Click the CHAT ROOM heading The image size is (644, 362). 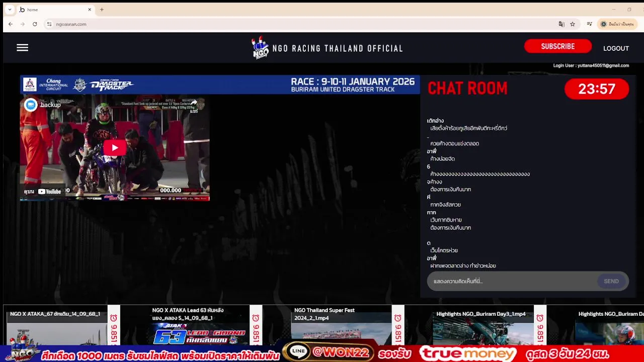click(x=467, y=89)
